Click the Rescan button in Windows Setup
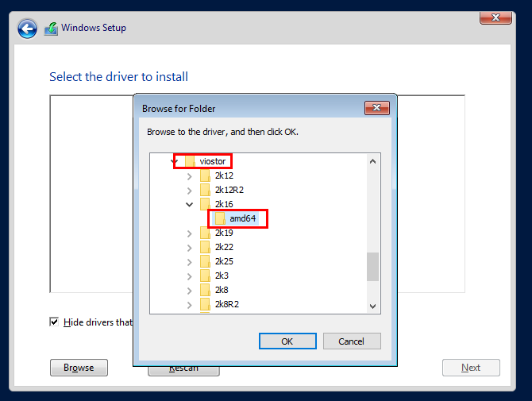This screenshot has height=401, width=532. 183,371
